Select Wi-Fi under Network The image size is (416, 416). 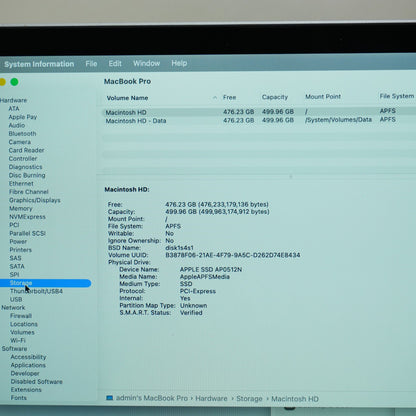click(x=18, y=340)
